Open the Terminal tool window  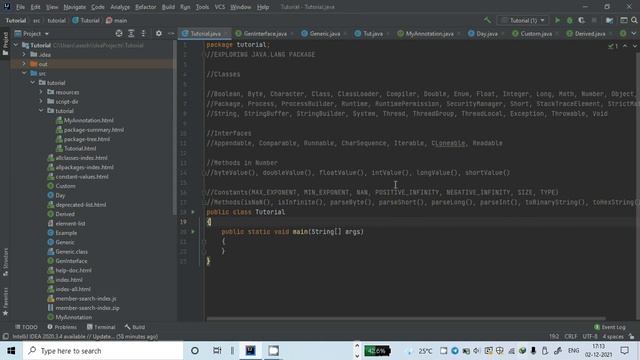pos(101,327)
